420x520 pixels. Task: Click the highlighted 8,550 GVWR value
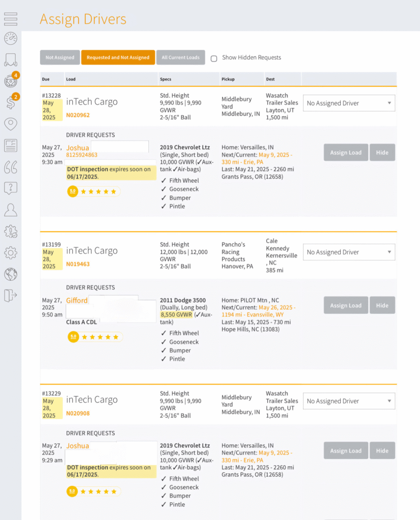coord(176,315)
